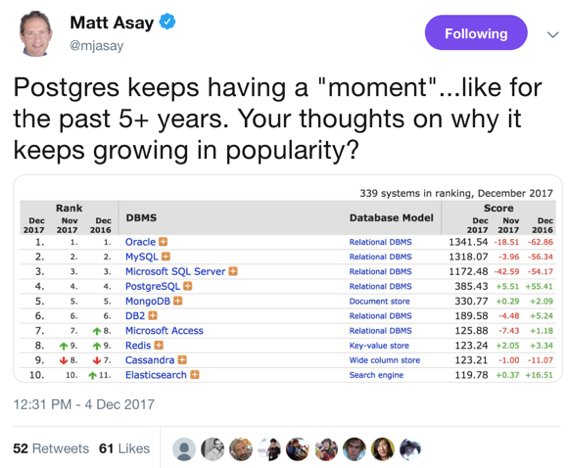Click the Matt Asay display name
This screenshot has width=568, height=468.
coord(112,22)
